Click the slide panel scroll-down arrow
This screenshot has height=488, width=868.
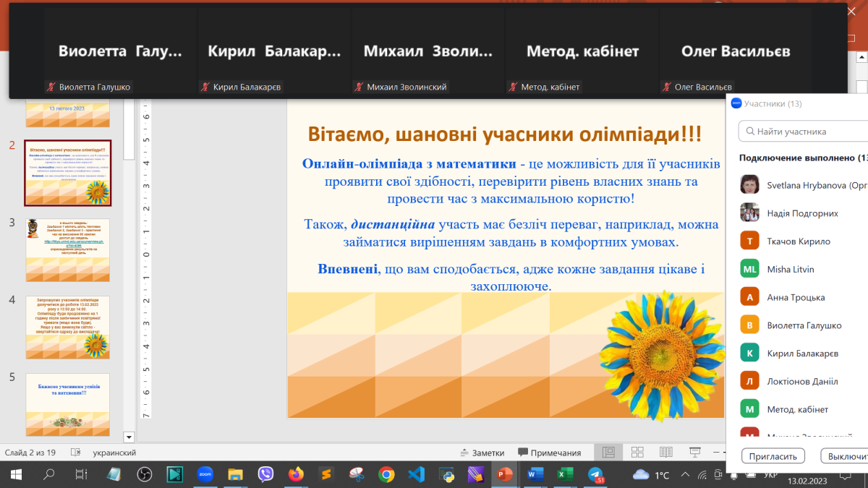(129, 437)
